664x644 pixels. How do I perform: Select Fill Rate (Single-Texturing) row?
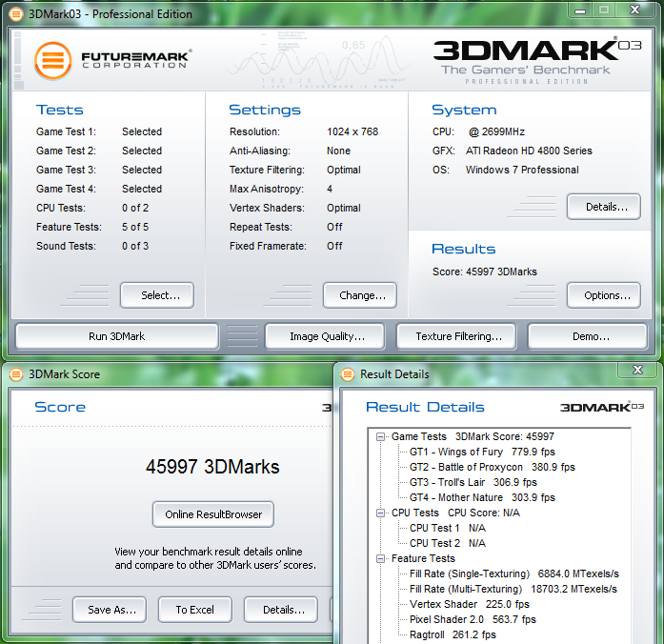(x=514, y=574)
